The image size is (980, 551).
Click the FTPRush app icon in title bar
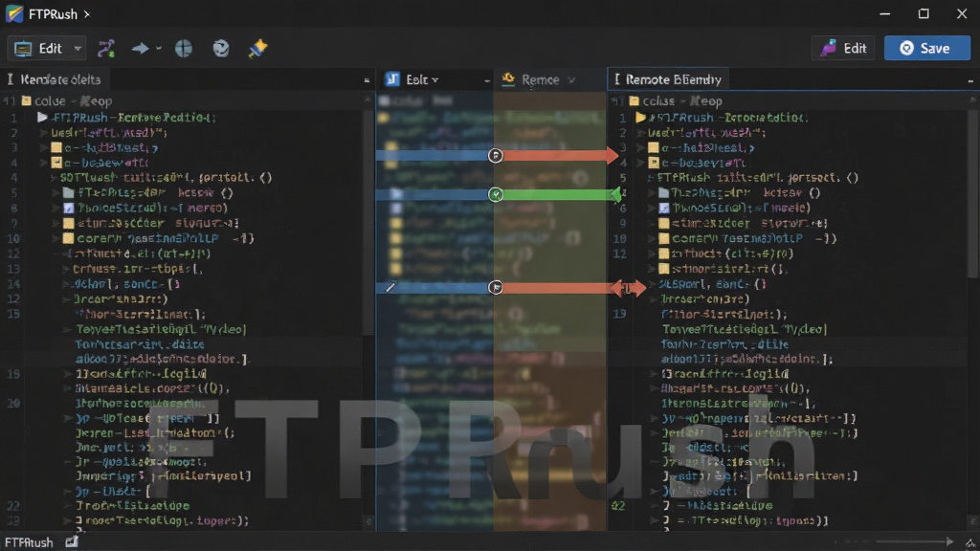[x=13, y=13]
